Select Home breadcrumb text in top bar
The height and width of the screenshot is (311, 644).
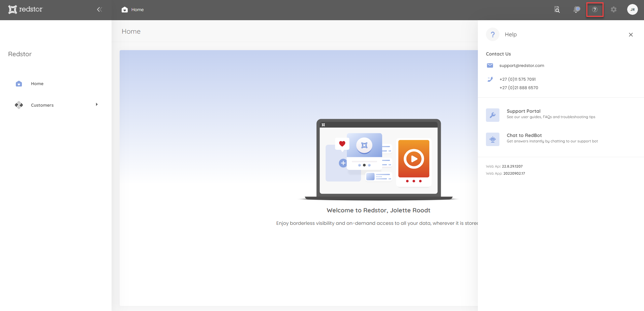click(x=137, y=10)
